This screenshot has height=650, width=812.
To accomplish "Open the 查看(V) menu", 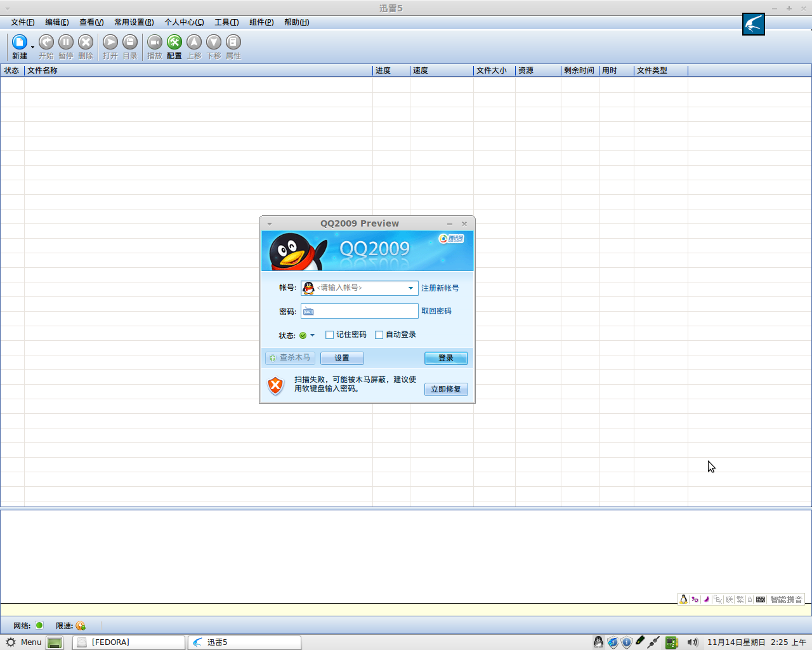I will (91, 22).
